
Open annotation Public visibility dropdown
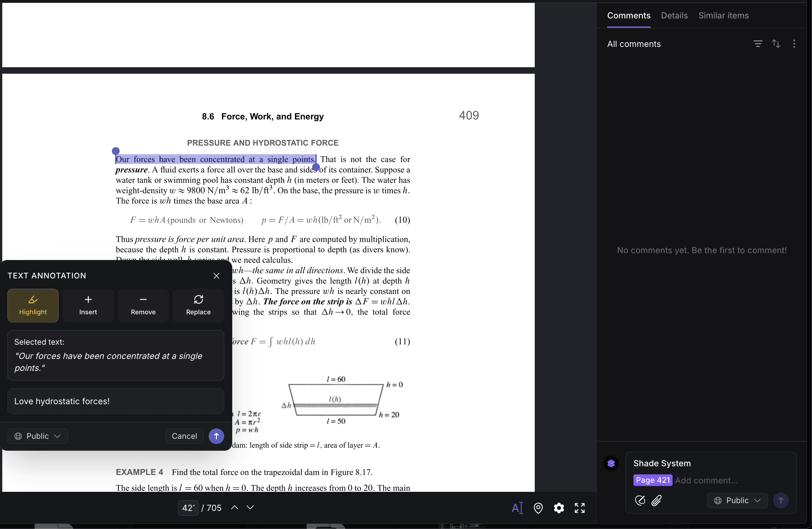point(38,436)
